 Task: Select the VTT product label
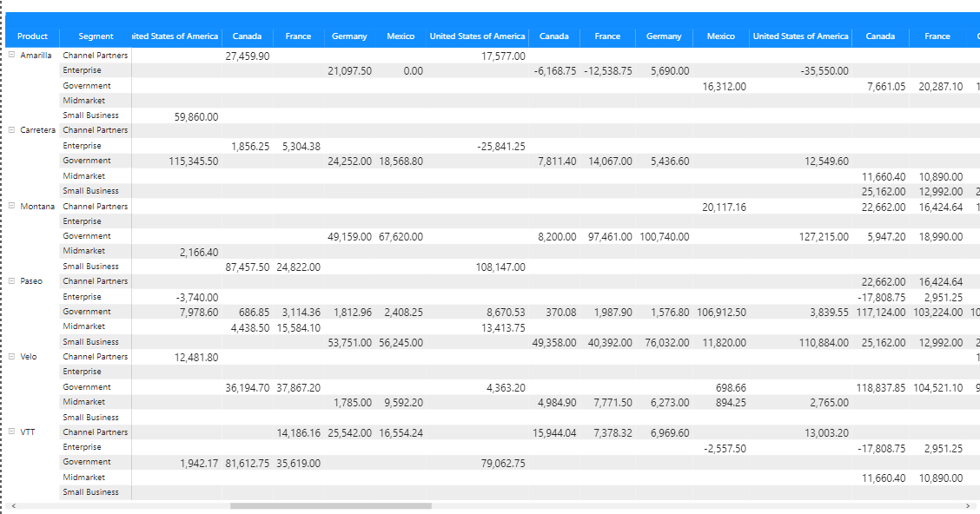(x=28, y=432)
